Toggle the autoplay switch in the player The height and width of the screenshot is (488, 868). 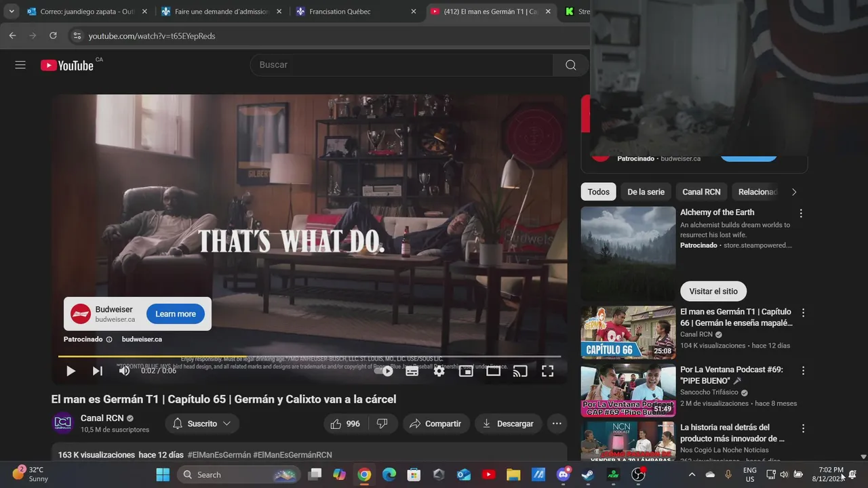384,371
